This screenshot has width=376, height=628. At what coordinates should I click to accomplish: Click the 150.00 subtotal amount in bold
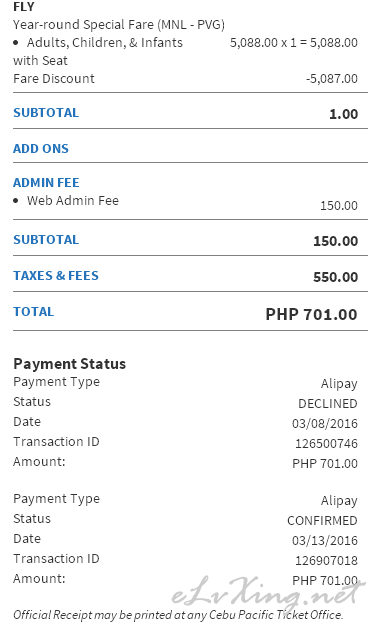pyautogui.click(x=336, y=241)
